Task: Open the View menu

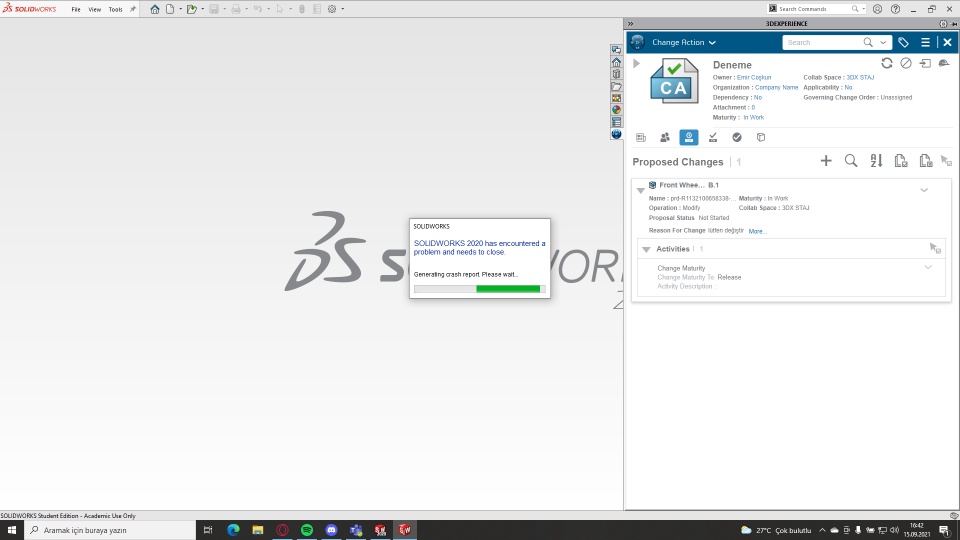Action: coord(94,9)
